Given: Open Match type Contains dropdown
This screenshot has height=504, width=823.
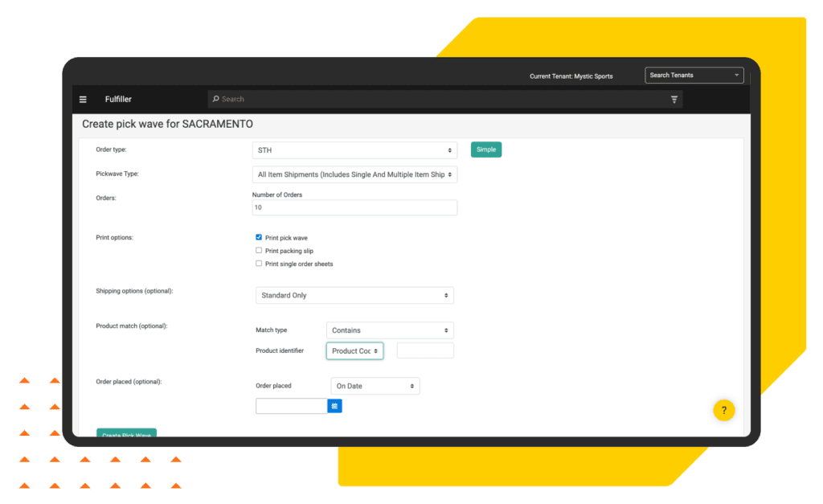Looking at the screenshot, I should click(x=390, y=330).
